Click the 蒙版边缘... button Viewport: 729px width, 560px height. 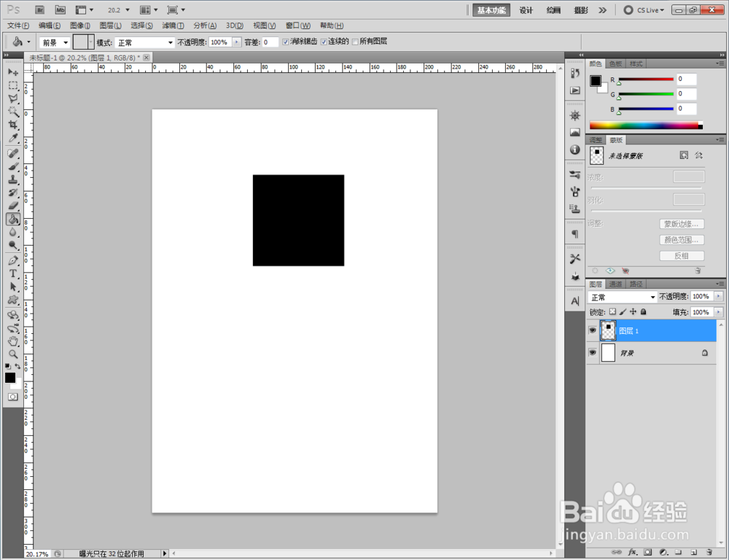(682, 224)
